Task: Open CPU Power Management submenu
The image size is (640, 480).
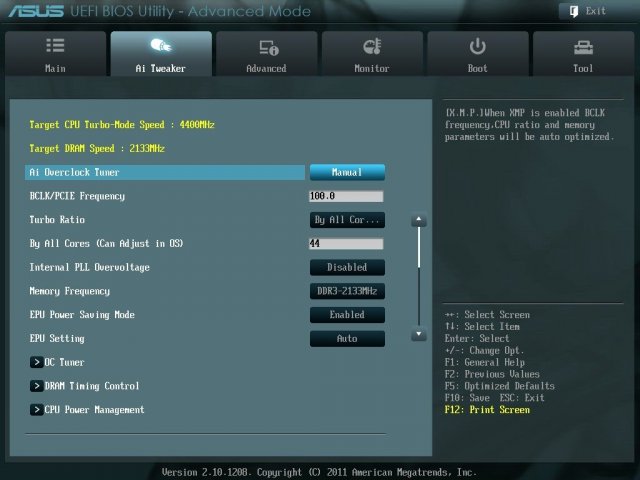Action: [37, 410]
